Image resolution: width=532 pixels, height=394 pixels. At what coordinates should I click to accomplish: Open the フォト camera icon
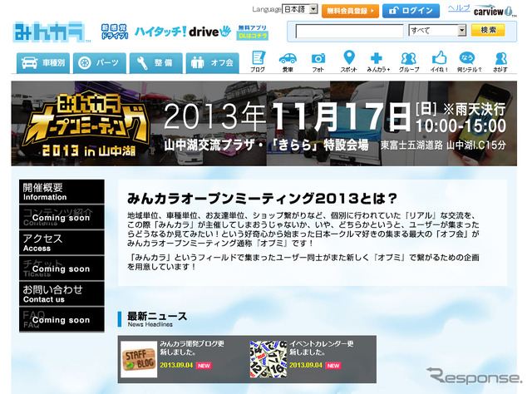[x=318, y=62]
